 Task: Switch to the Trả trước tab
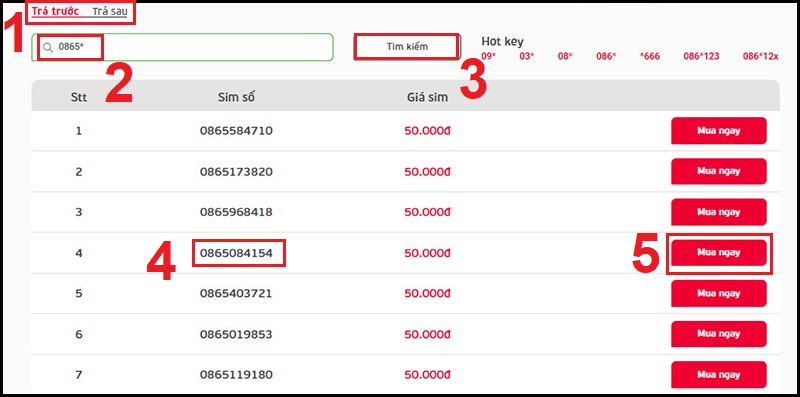55,11
